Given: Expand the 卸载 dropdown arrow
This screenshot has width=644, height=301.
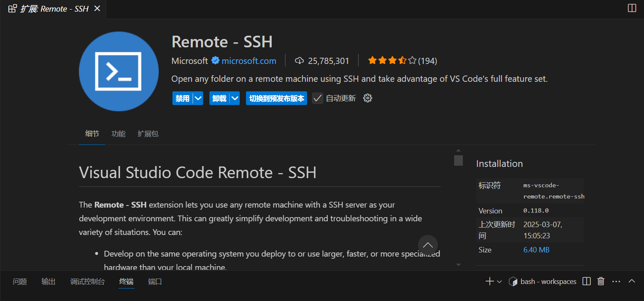Looking at the screenshot, I should tap(235, 98).
